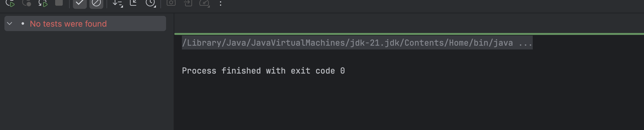Click the camera dump threads icon
Image resolution: width=644 pixels, height=130 pixels.
coord(171,3)
